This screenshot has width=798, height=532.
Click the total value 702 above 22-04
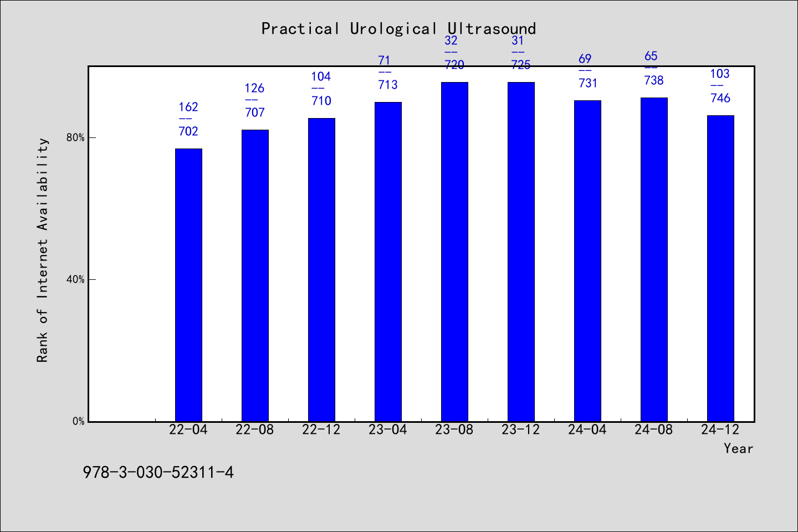tap(188, 131)
